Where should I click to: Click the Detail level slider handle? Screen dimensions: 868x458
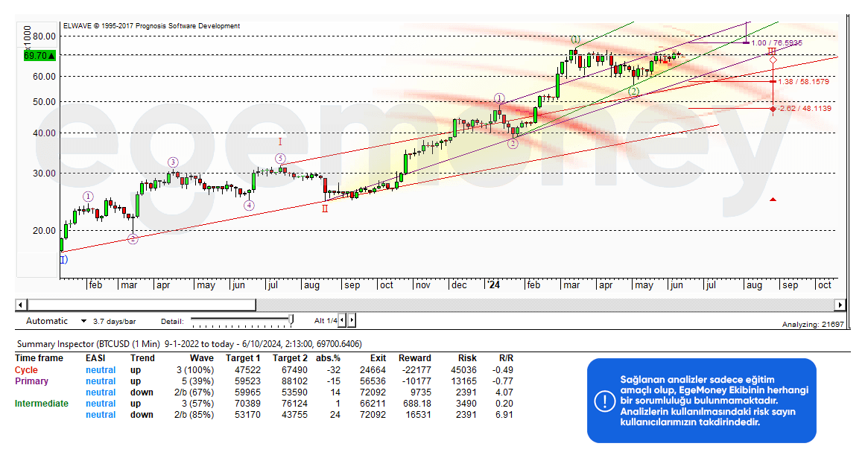(x=291, y=320)
